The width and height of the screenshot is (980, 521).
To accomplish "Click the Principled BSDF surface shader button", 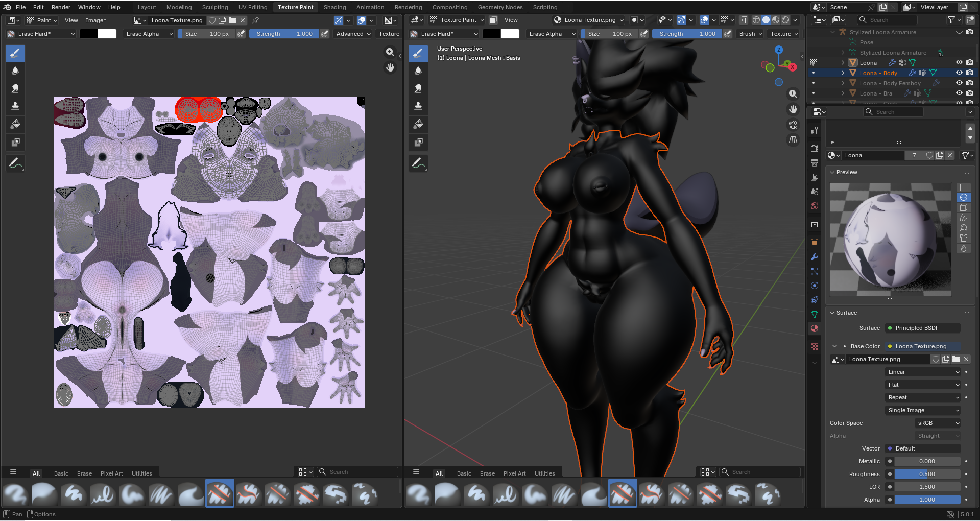I will click(x=923, y=328).
